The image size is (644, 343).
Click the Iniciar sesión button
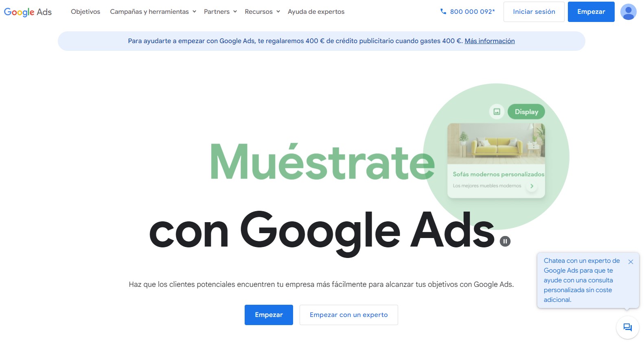534,12
